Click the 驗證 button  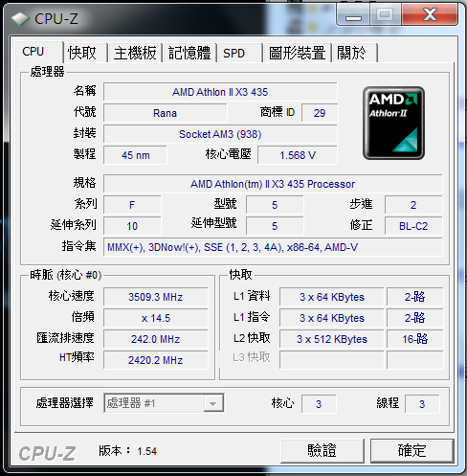tap(322, 451)
